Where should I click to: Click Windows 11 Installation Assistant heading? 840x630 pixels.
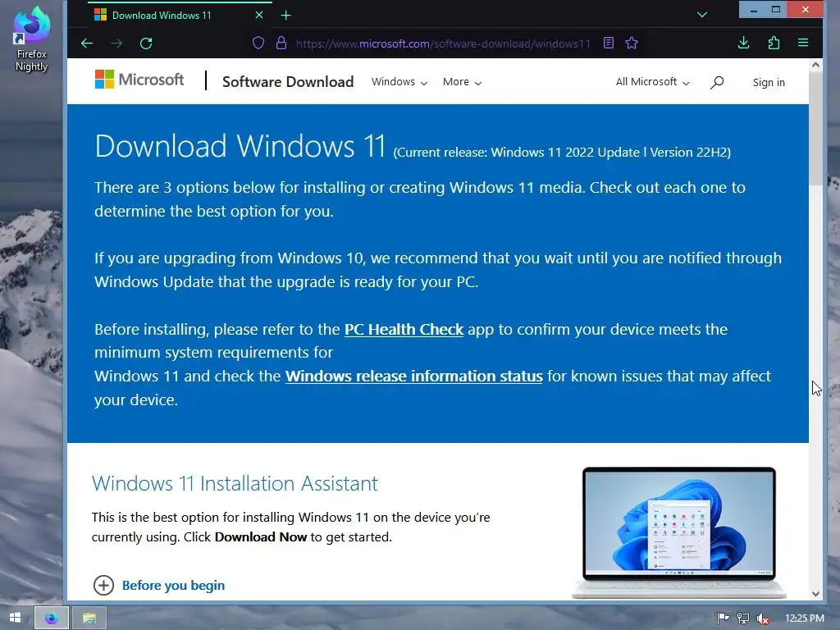(235, 483)
